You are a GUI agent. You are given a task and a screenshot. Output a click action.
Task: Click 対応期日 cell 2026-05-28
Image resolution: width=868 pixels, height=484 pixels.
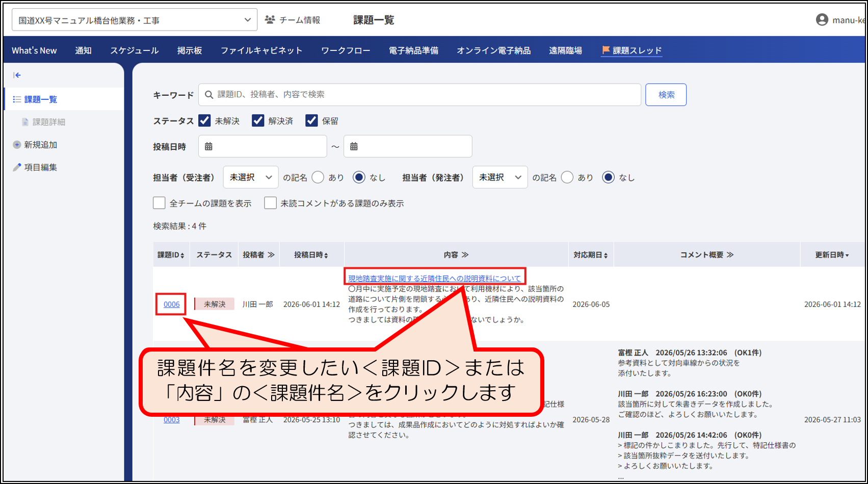591,420
